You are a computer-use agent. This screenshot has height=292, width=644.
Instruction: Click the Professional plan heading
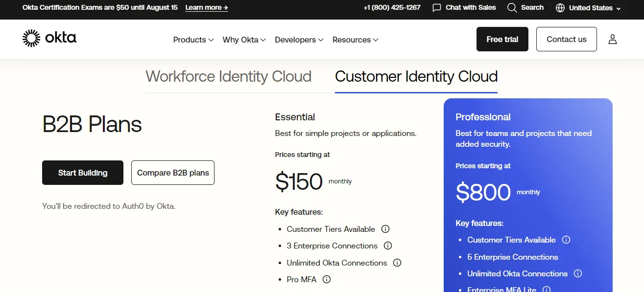coord(483,117)
